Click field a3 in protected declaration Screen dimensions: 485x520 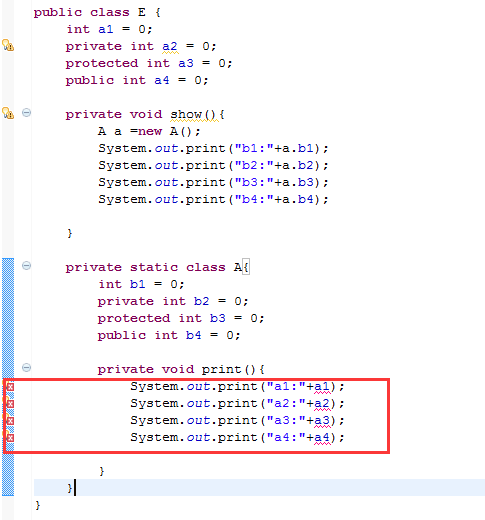tap(186, 63)
